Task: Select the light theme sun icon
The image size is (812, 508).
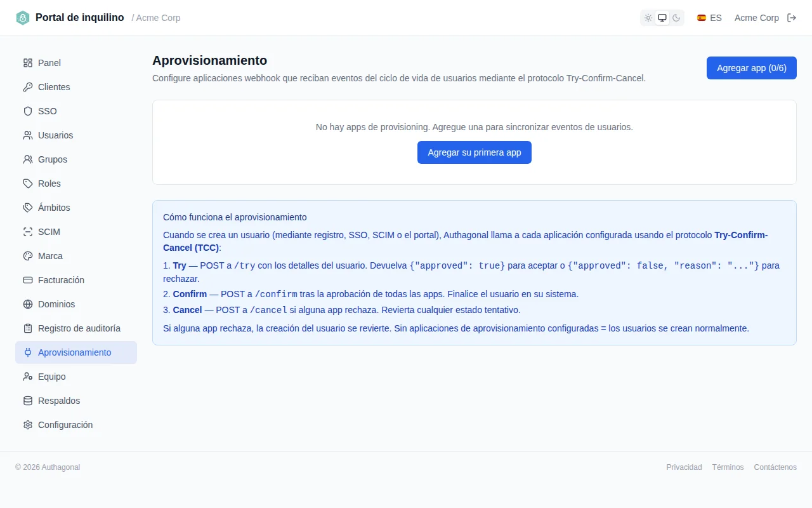Action: coord(648,18)
